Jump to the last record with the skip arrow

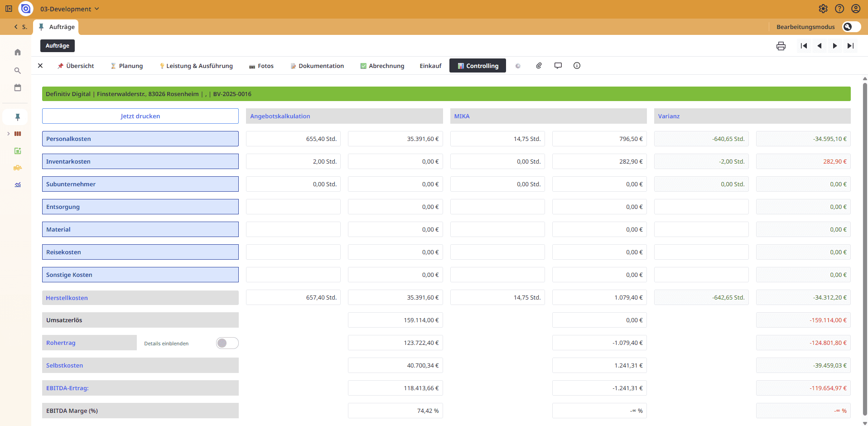pos(850,46)
